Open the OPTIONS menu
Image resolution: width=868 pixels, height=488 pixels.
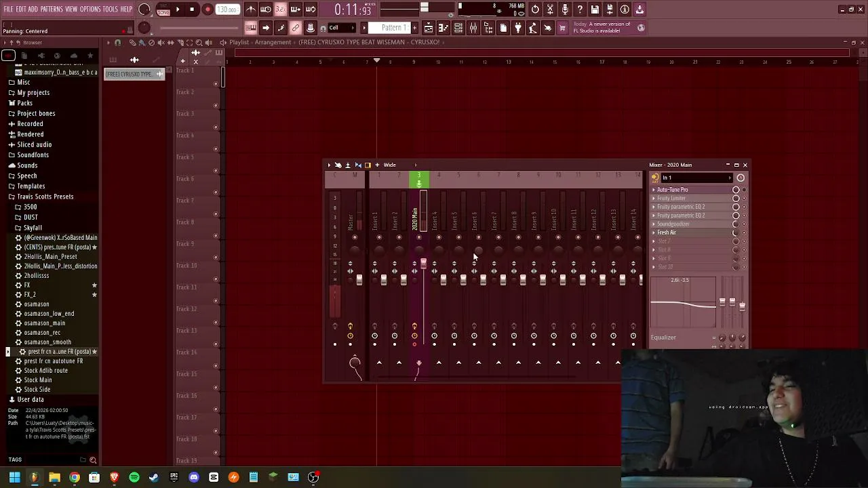[x=90, y=9]
